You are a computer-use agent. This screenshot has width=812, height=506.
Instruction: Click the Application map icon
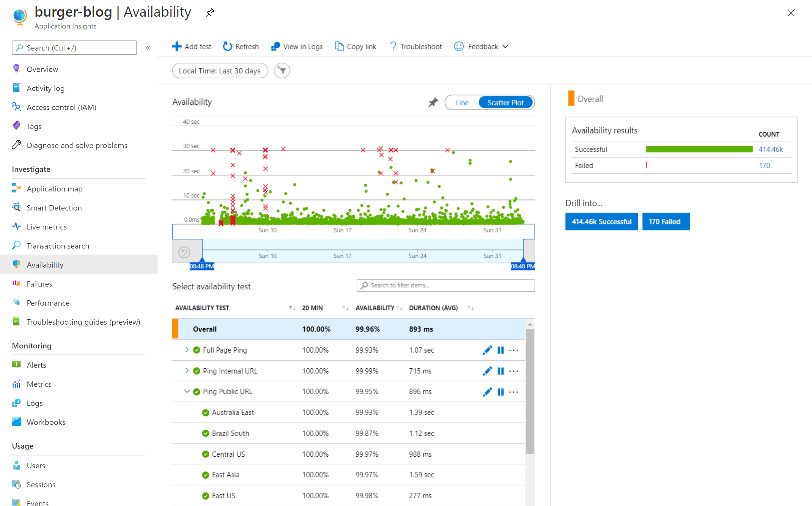(x=16, y=188)
